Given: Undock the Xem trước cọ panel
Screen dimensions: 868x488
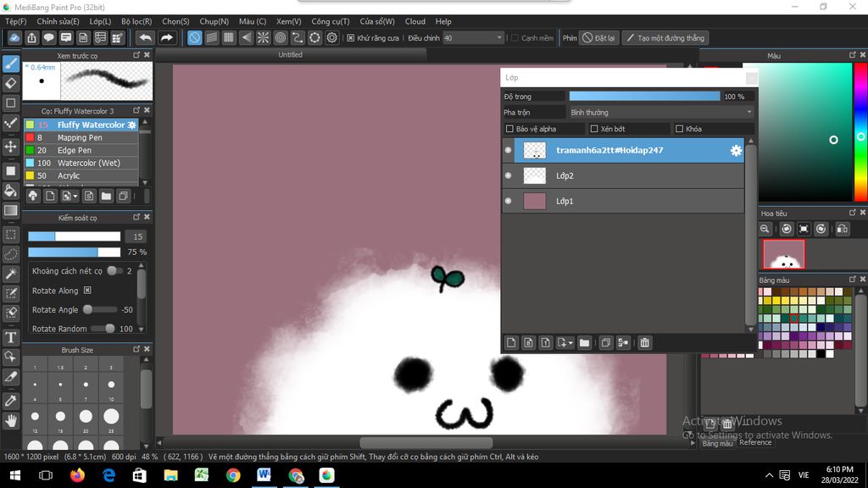Looking at the screenshot, I should (136, 55).
